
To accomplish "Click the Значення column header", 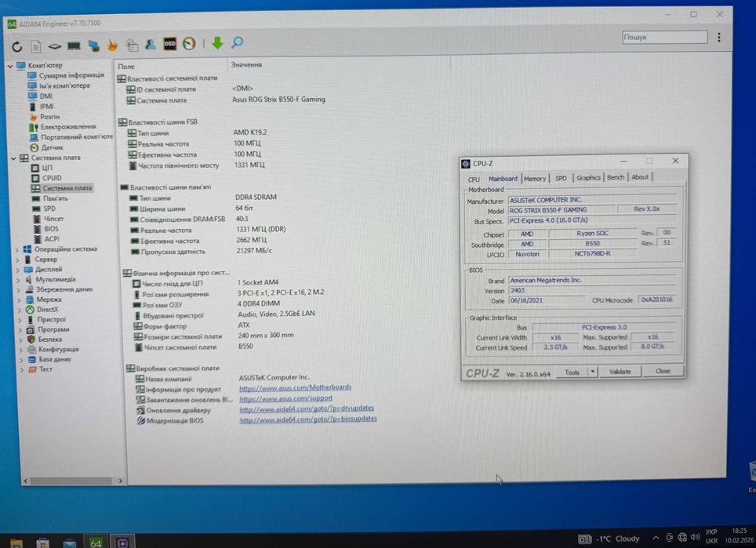I will (x=246, y=64).
